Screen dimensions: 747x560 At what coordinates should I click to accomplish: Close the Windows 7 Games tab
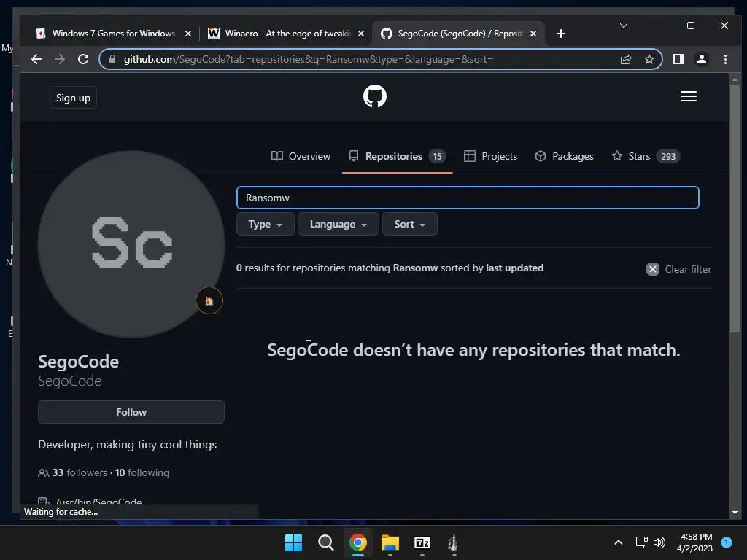pos(188,34)
